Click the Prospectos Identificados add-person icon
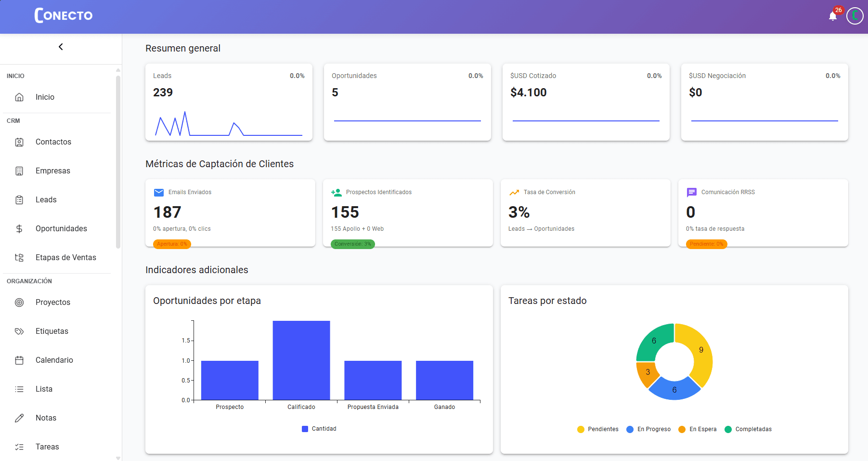 336,192
